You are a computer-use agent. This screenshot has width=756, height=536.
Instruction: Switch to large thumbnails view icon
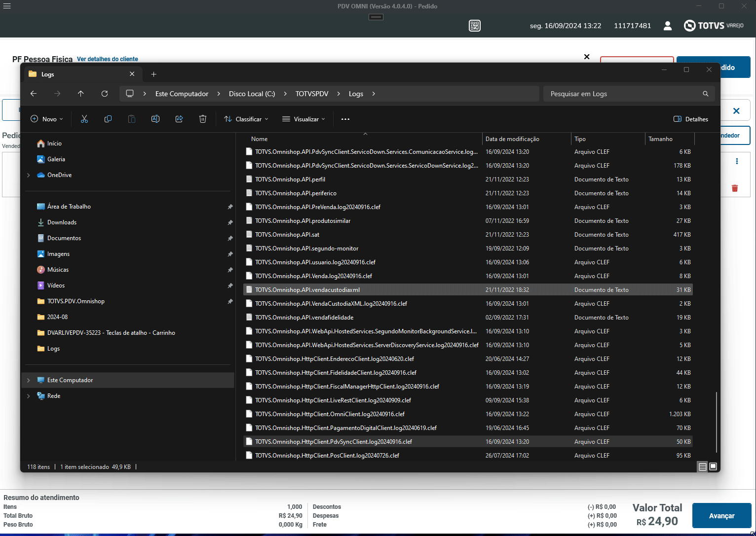[713, 466]
